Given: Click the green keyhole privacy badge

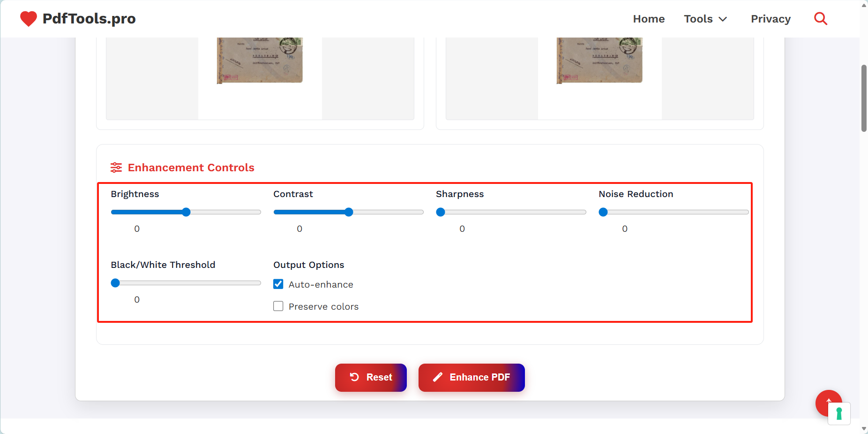Looking at the screenshot, I should [839, 413].
